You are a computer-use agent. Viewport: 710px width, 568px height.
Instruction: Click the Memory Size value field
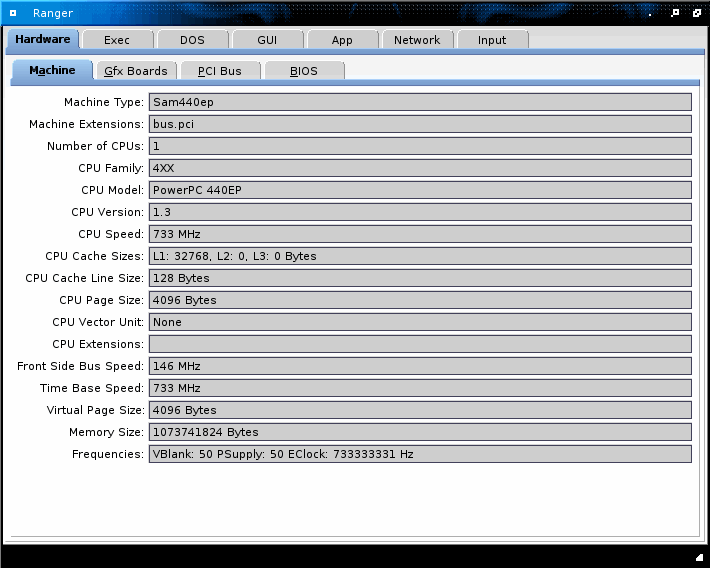[420, 432]
